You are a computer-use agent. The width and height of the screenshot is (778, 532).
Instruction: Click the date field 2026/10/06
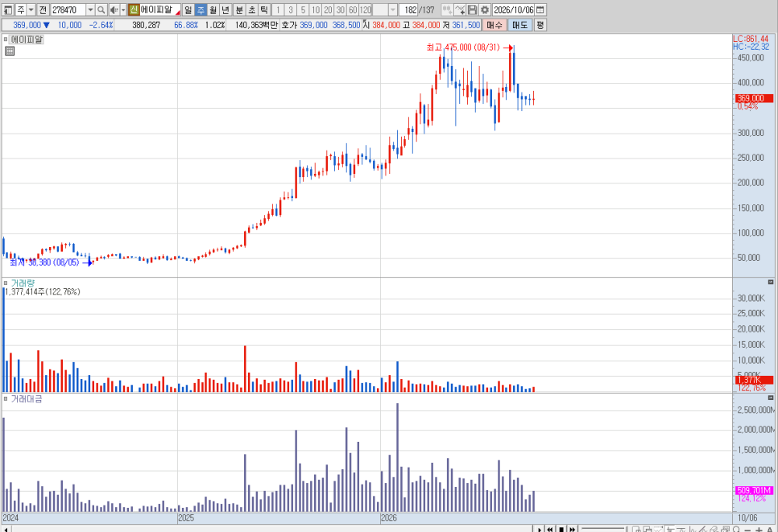click(x=514, y=10)
